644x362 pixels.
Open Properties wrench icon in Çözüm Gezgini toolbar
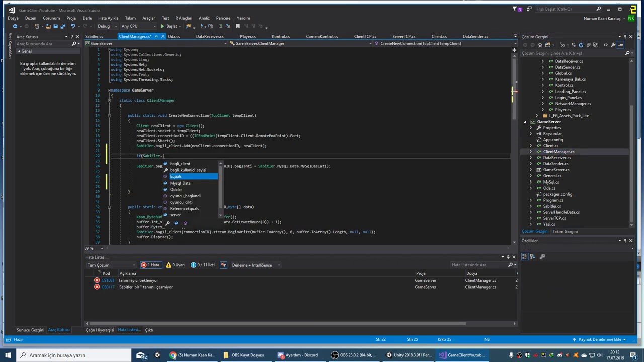click(613, 45)
